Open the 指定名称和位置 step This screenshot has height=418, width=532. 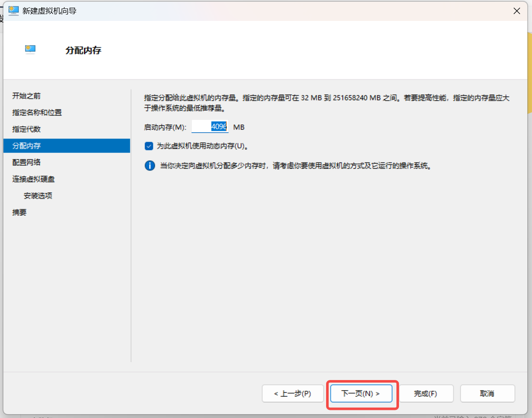(x=37, y=113)
